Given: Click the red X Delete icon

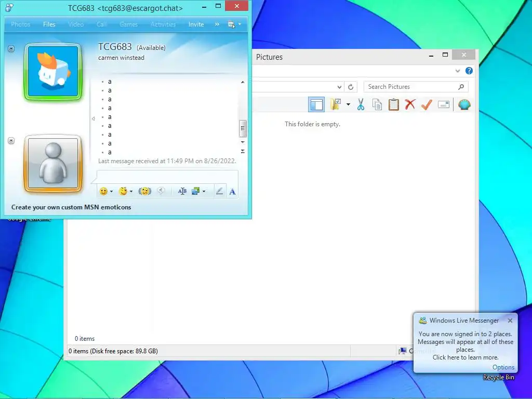Looking at the screenshot, I should point(410,104).
